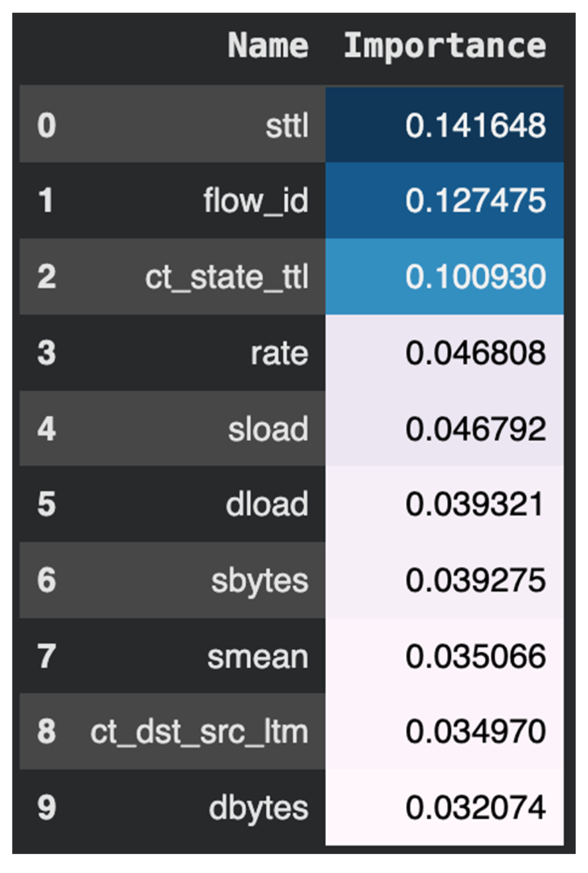The width and height of the screenshot is (588, 873).
Task: Click the flow_id feature name
Action: 256,201
